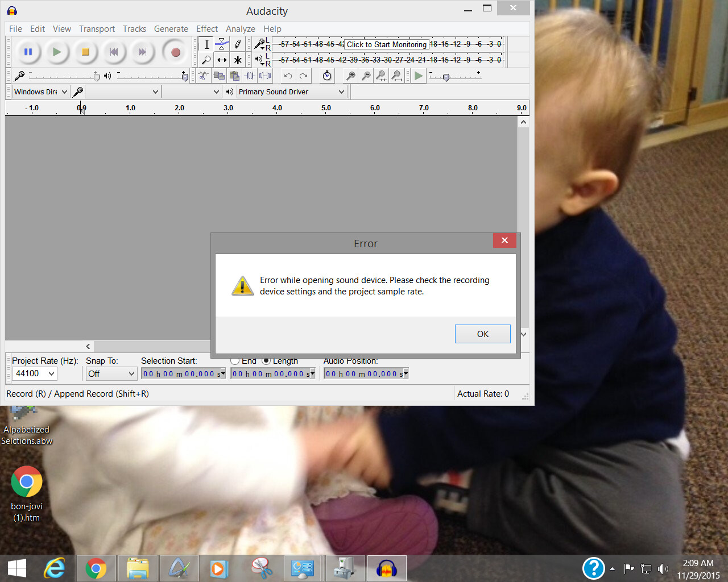
Task: Click the Silence Audio icon
Action: (x=265, y=76)
